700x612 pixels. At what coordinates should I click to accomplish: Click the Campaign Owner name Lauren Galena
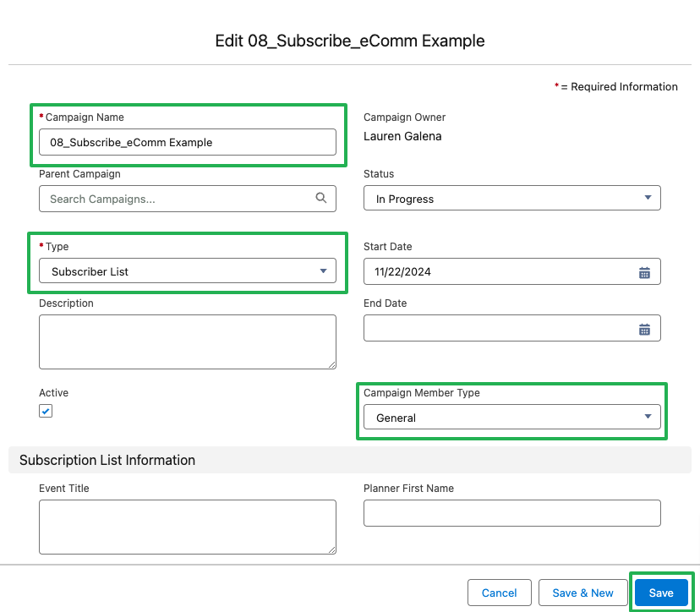(x=402, y=136)
